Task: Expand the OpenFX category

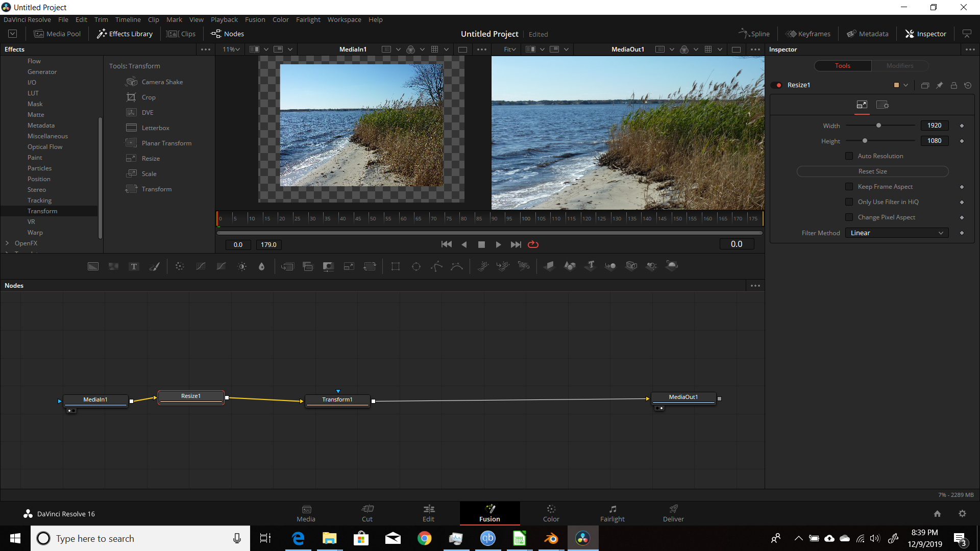Action: [7, 243]
